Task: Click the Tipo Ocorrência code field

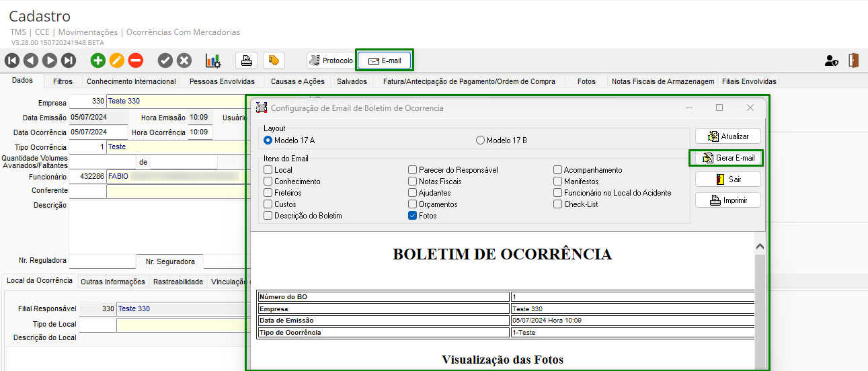Action: [87, 147]
